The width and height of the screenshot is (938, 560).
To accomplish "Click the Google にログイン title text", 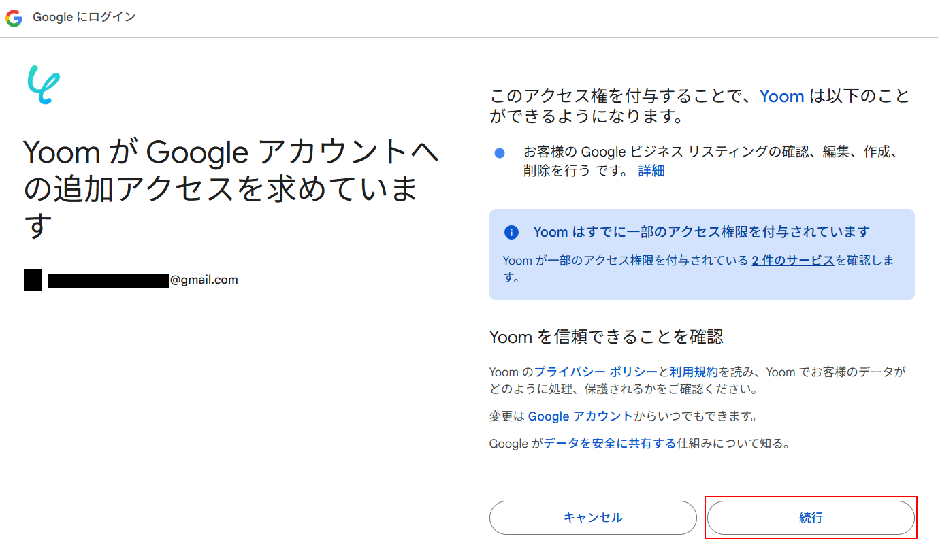I will (84, 18).
